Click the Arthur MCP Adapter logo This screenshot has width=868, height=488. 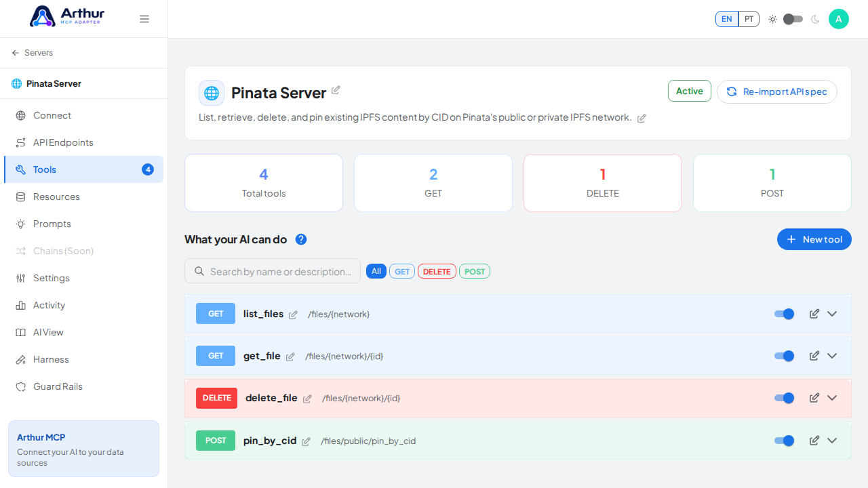click(x=67, y=16)
